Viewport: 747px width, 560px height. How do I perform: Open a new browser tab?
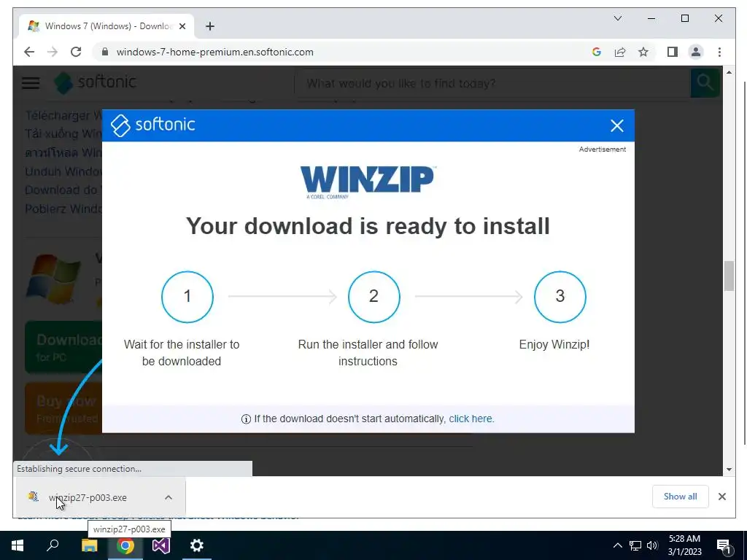click(x=209, y=26)
